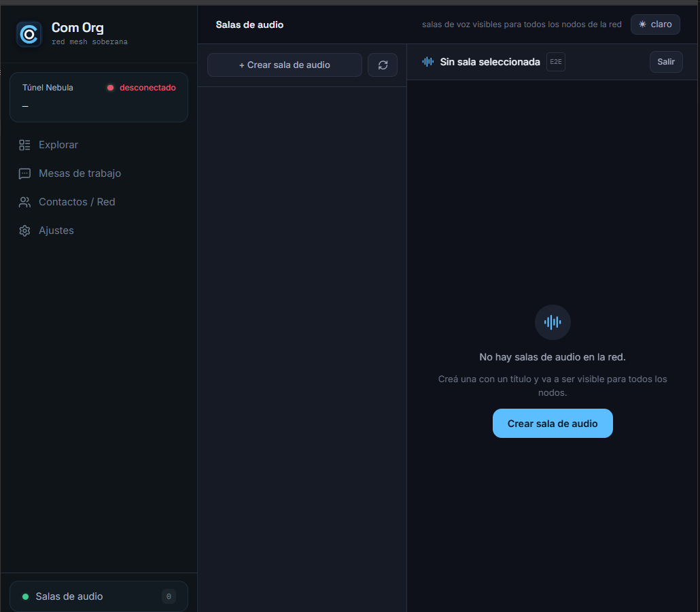Click the round waveform icon in empty state
This screenshot has width=700, height=612.
point(553,322)
